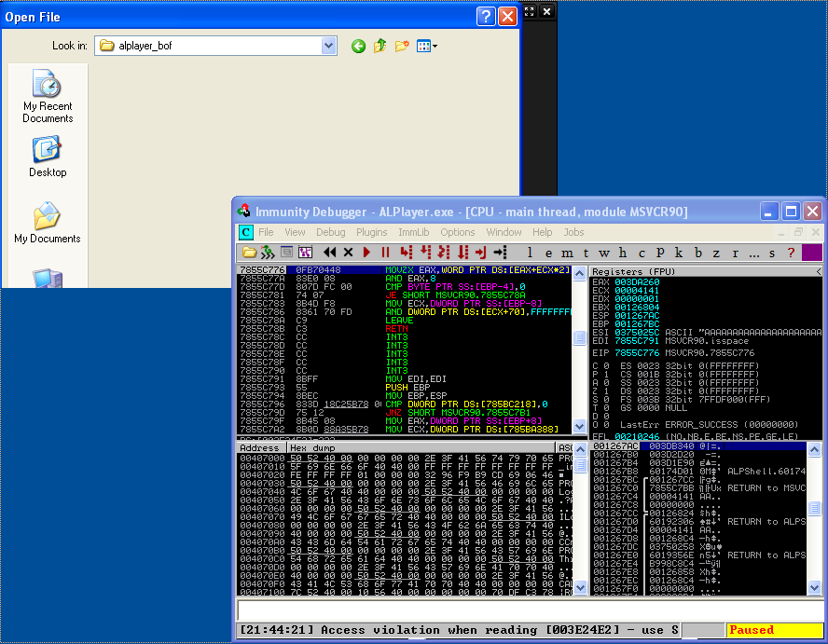
Task: Click the yellow Paused status indicator
Action: 774,630
